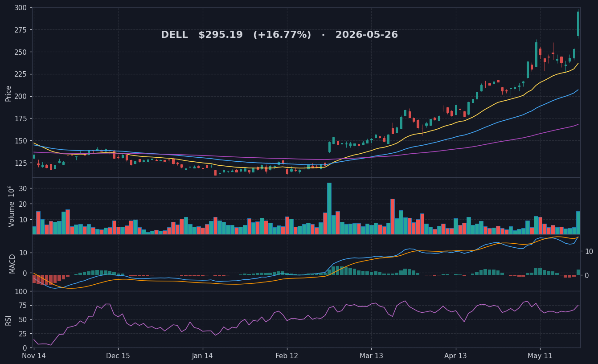Click the 0 tick on the right MACD axis
The height and width of the screenshot is (364, 598).
(587, 275)
